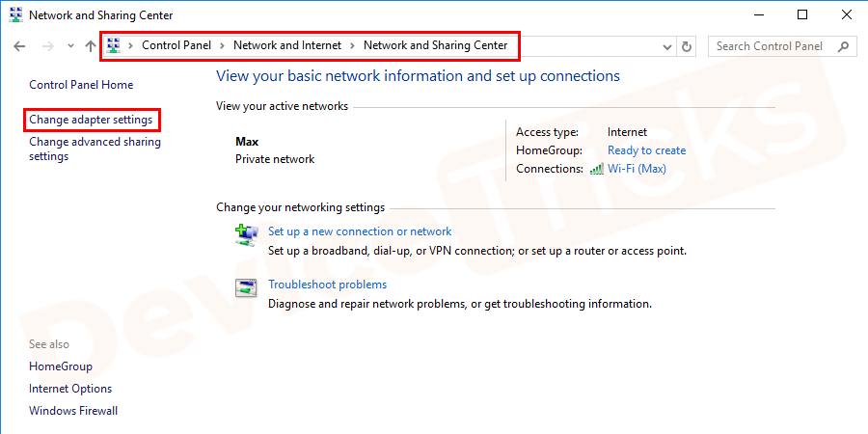Click the Forward navigation arrow
This screenshot has height=434, width=868.
coord(48,46)
